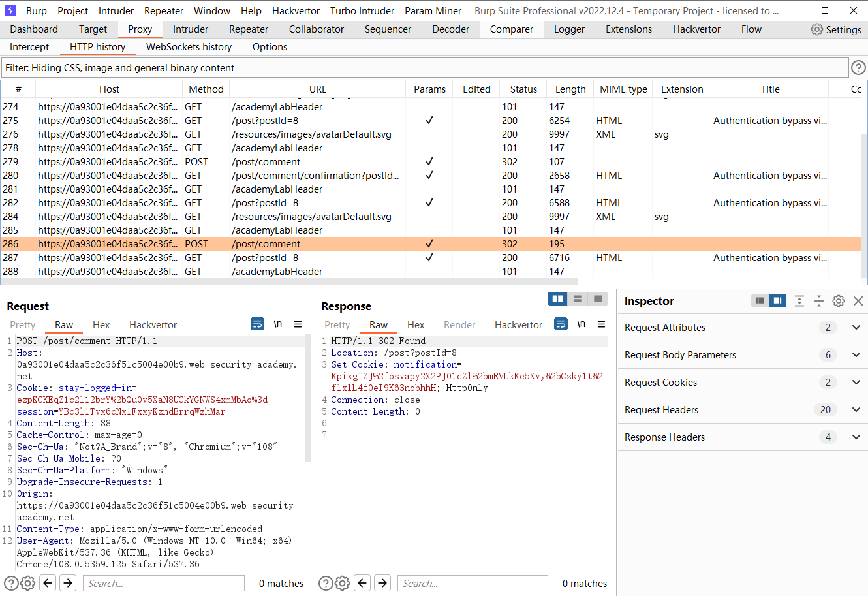Go to next Response search match
Viewport: 868px width, 596px height.
(x=382, y=583)
